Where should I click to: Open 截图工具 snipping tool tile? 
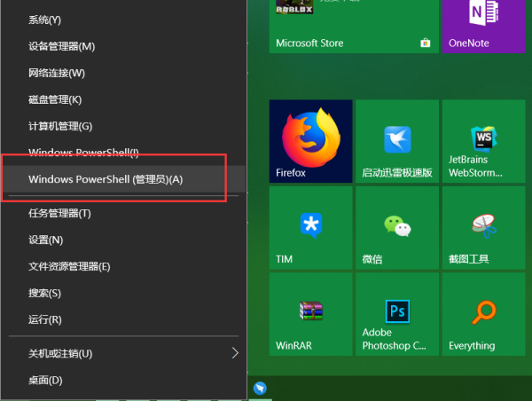click(x=484, y=228)
